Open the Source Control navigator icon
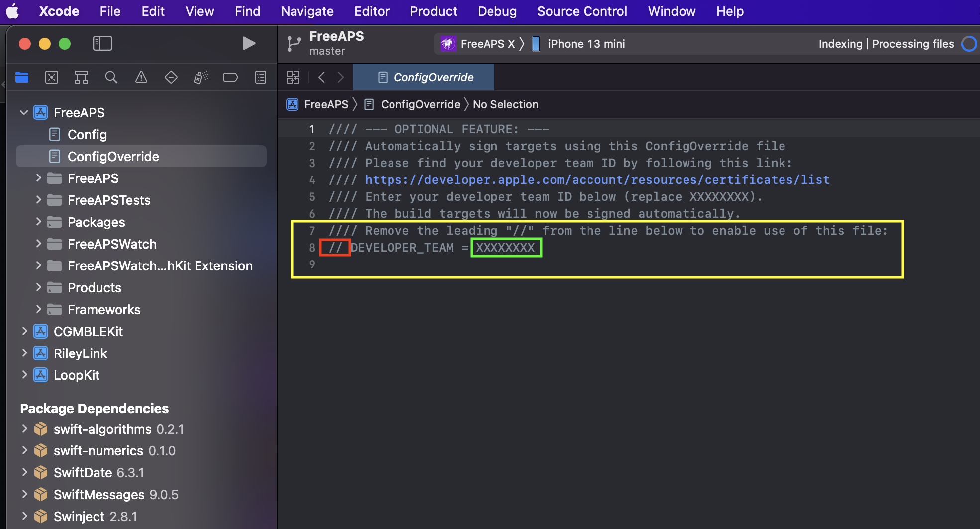The height and width of the screenshot is (529, 980). (x=52, y=77)
